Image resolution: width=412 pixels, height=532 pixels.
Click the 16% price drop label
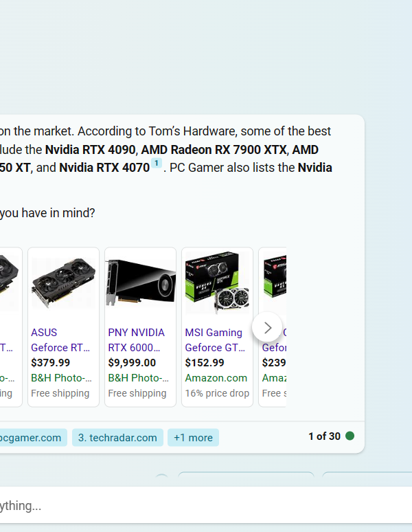(217, 393)
